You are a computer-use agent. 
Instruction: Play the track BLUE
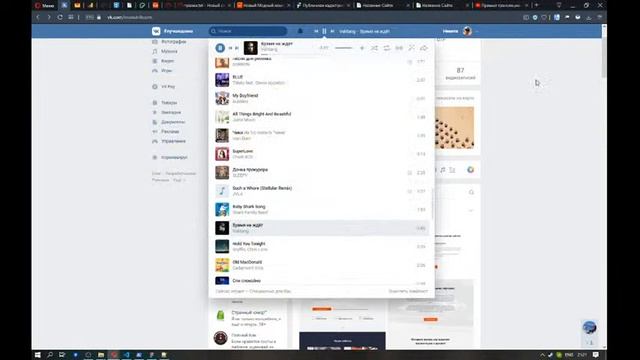pos(321,80)
